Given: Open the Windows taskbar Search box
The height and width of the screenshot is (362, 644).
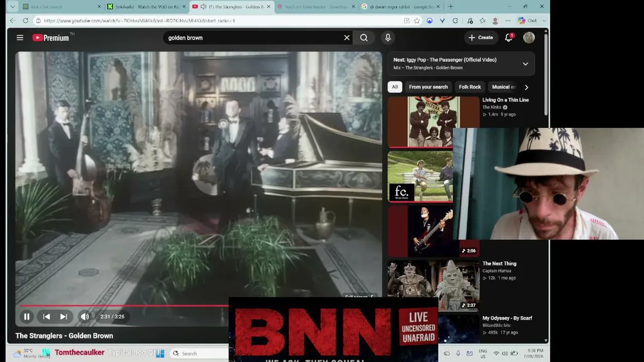Looking at the screenshot, I should tap(199, 353).
